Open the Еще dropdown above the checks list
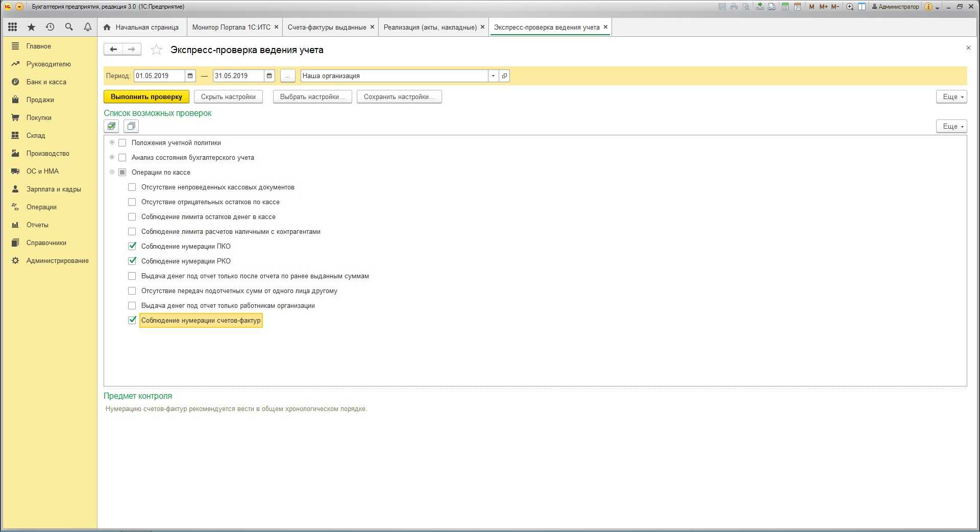The image size is (980, 532). pyautogui.click(x=951, y=126)
